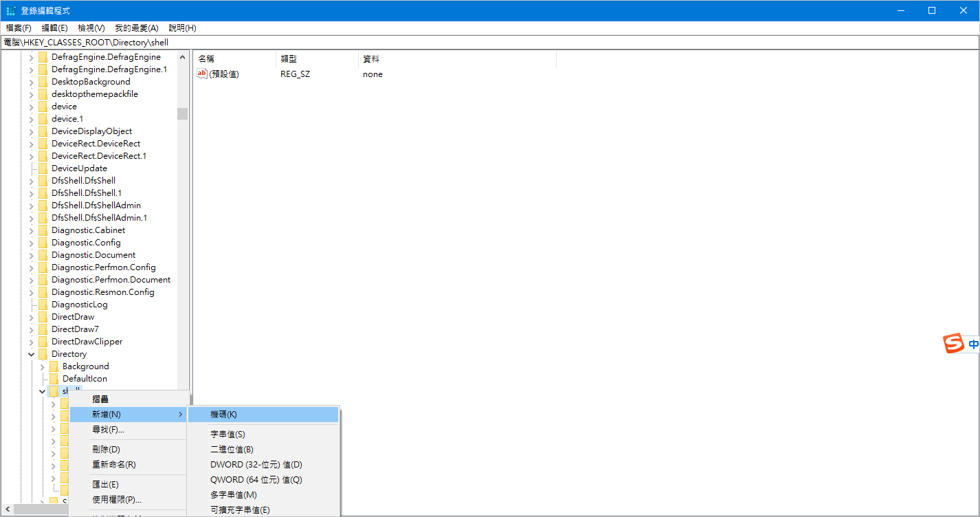The height and width of the screenshot is (517, 980).
Task: Expand the DfsShell.DfsShell key
Action: point(31,181)
